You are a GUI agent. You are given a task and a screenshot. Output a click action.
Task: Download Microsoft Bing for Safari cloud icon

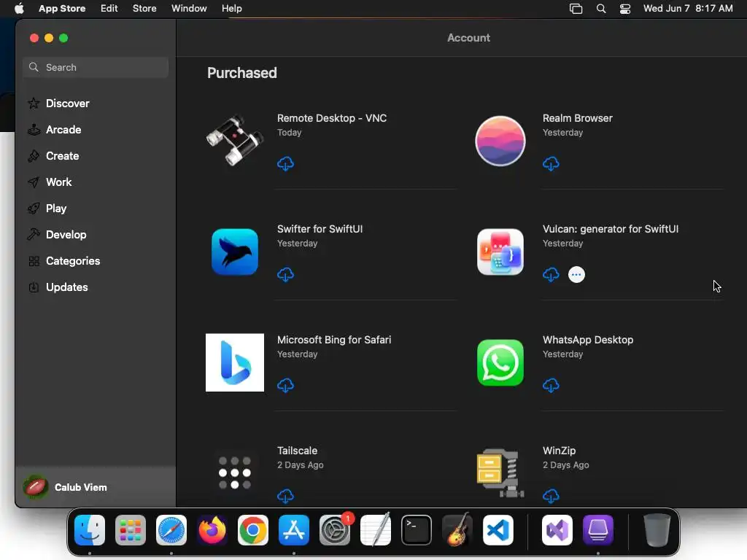tap(285, 385)
